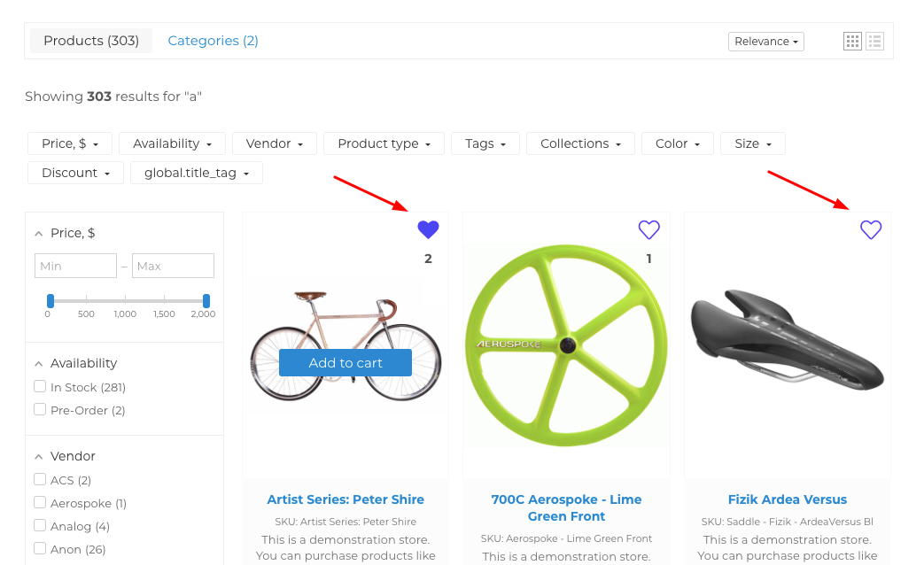Click the Fizik saddle product image
The height and width of the screenshot is (565, 924).
click(788, 341)
